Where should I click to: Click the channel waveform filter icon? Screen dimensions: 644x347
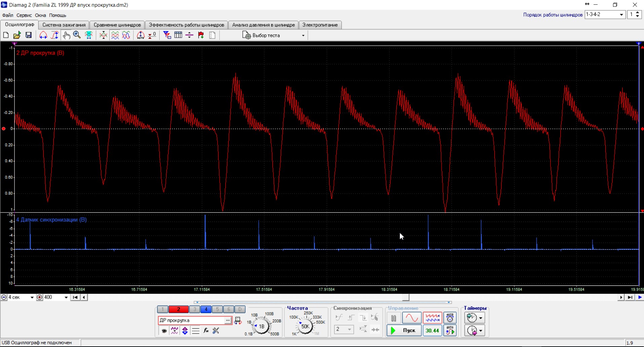click(175, 331)
